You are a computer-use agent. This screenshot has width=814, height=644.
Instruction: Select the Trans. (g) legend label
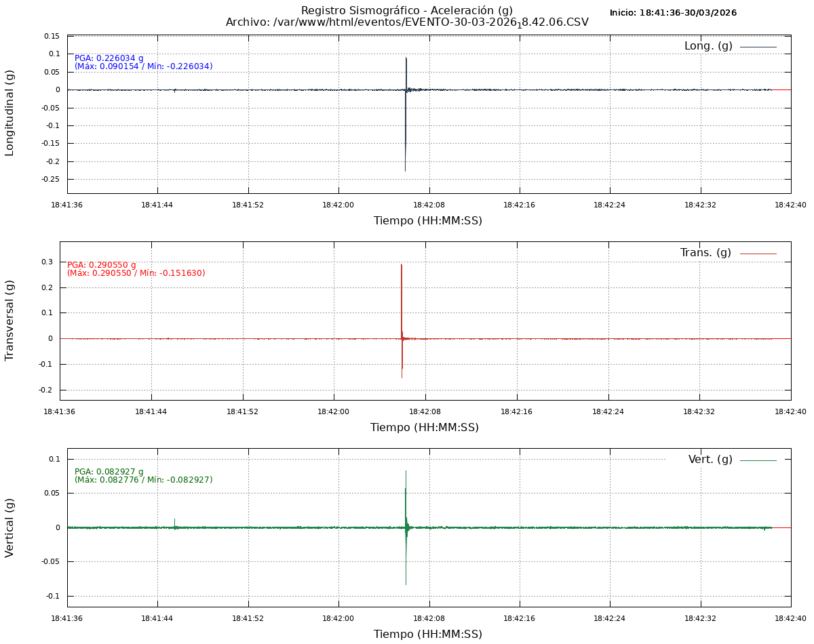click(x=705, y=253)
